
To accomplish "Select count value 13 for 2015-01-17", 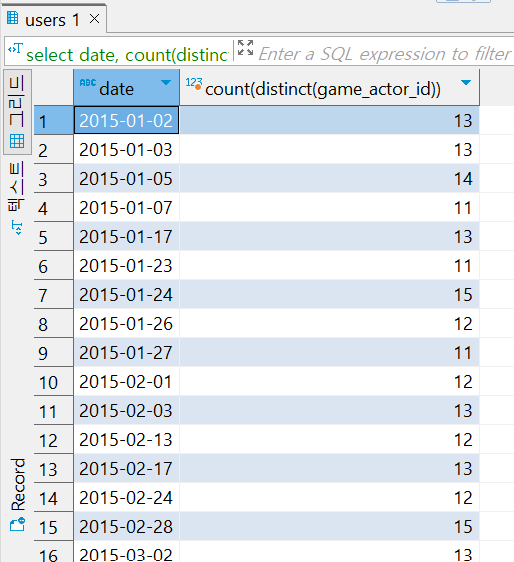I will pos(329,236).
